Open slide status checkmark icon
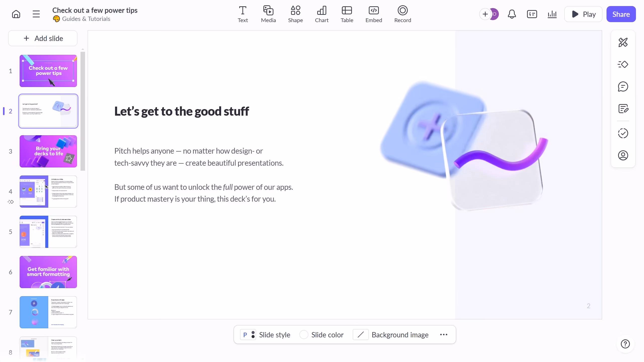Image resolution: width=644 pixels, height=362 pixels. [x=623, y=133]
